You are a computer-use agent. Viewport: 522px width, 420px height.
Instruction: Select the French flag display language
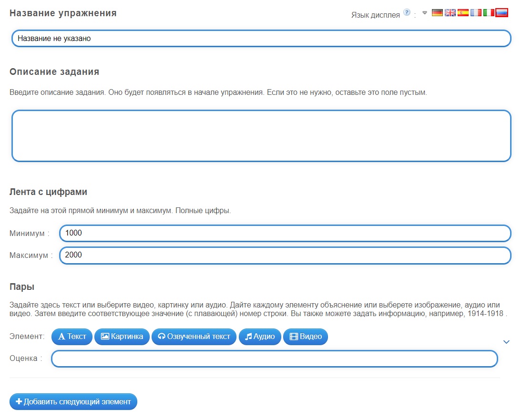point(476,13)
